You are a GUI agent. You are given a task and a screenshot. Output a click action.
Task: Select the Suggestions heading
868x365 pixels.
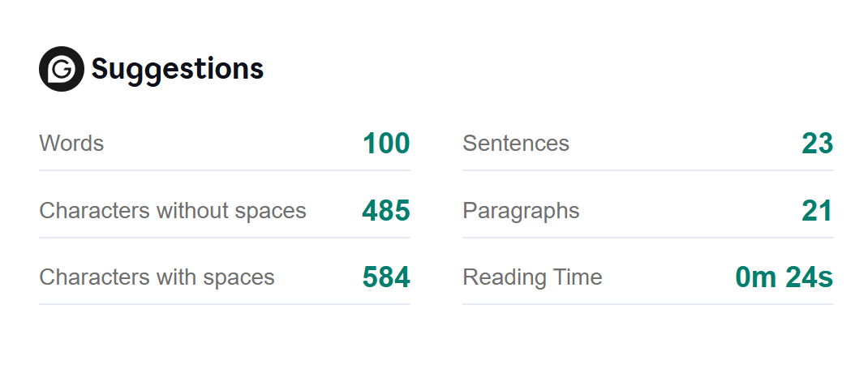point(177,69)
